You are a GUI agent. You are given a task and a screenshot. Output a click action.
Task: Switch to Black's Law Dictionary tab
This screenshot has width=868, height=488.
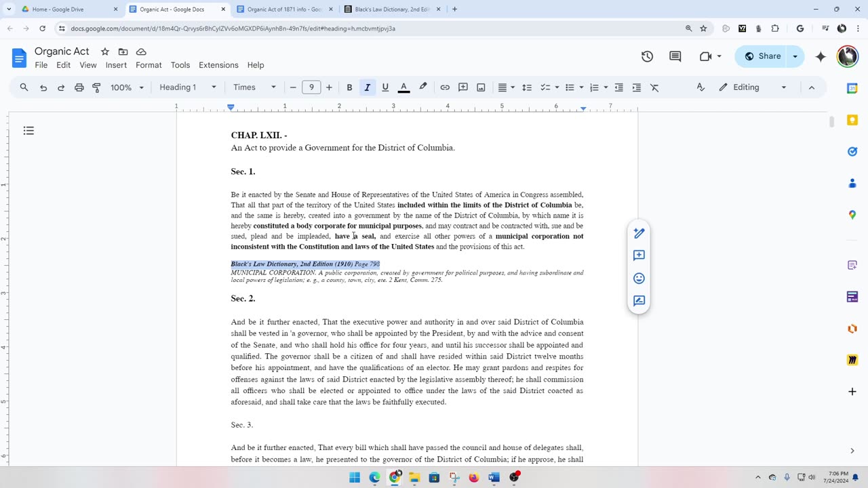393,9
